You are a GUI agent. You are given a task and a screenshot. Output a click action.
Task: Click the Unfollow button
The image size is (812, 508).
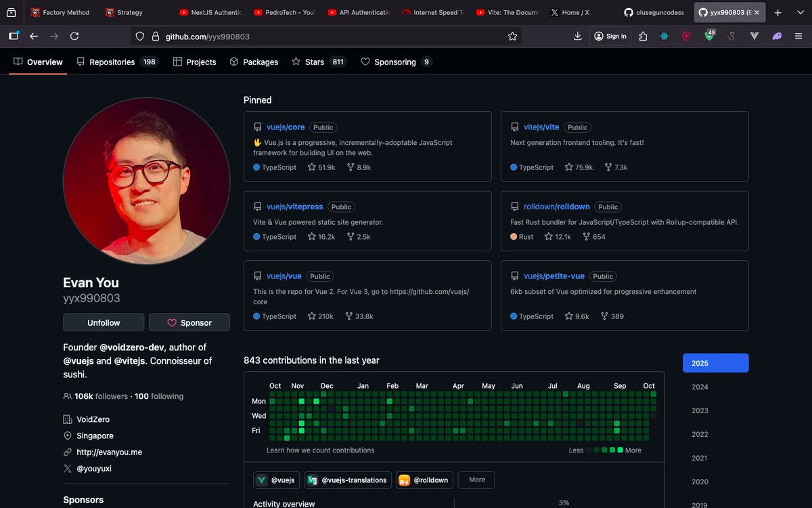(104, 323)
